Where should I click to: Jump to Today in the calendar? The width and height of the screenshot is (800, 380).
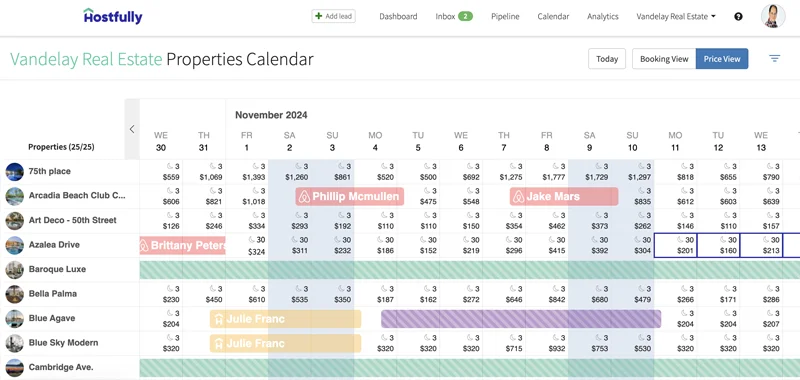pyautogui.click(x=607, y=59)
